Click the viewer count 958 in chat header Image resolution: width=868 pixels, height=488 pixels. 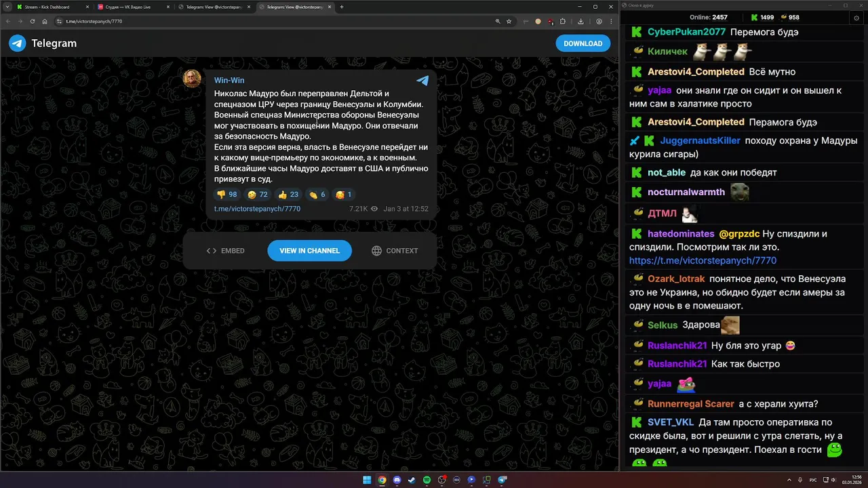click(x=789, y=18)
